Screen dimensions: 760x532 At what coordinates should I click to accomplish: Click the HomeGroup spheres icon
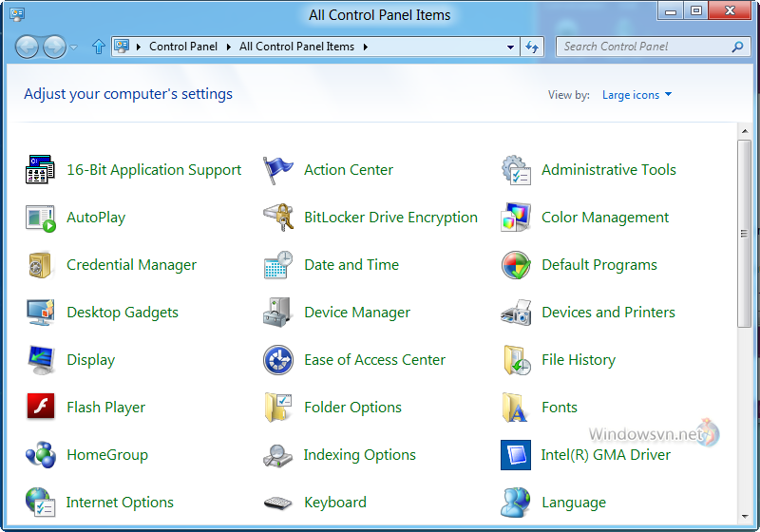click(x=41, y=455)
